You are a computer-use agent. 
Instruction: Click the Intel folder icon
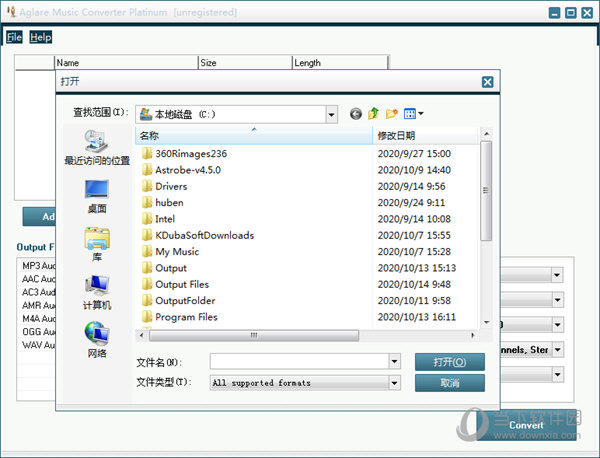(x=147, y=219)
